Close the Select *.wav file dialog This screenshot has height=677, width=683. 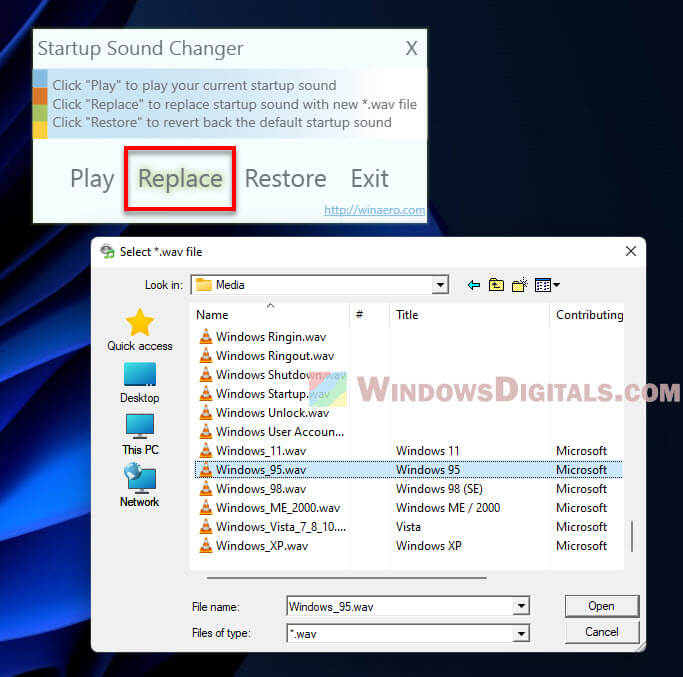tap(631, 251)
